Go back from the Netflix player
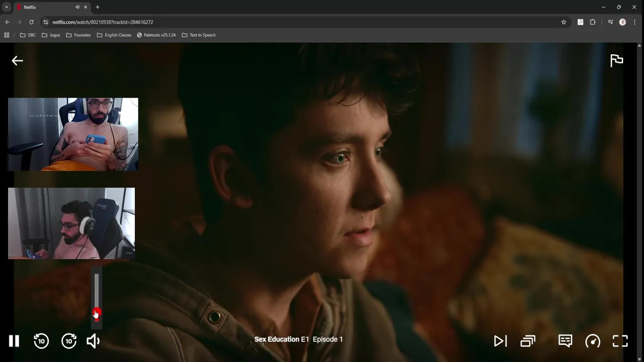This screenshot has height=362, width=644. [17, 61]
